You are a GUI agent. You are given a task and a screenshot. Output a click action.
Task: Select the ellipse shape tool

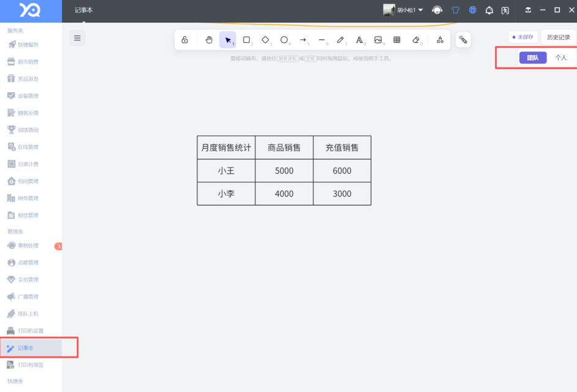pos(284,40)
